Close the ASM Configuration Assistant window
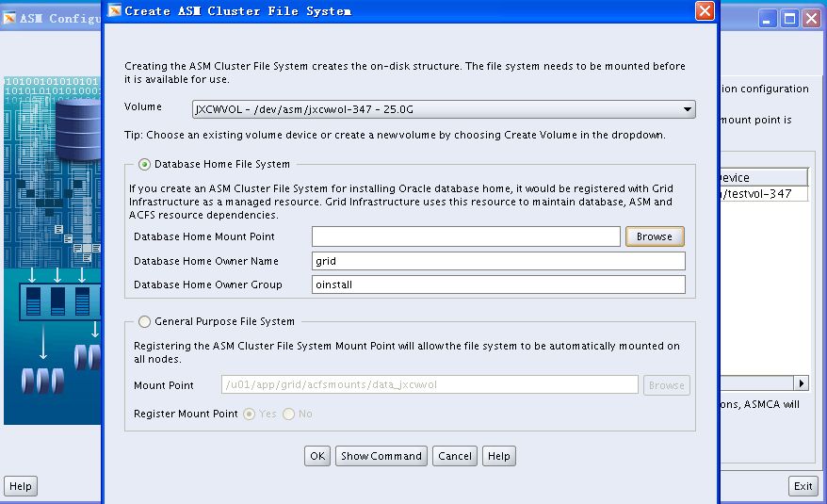Viewport: 827px width, 504px height. pos(812,19)
